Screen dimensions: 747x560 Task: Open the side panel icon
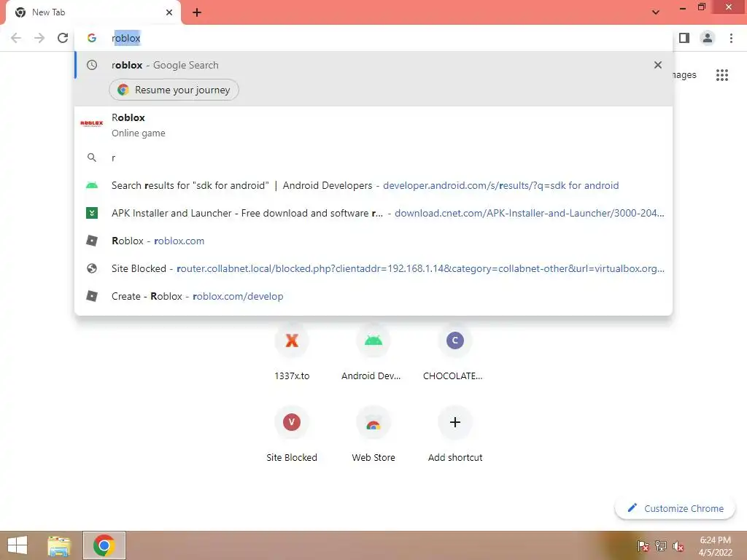pyautogui.click(x=684, y=38)
